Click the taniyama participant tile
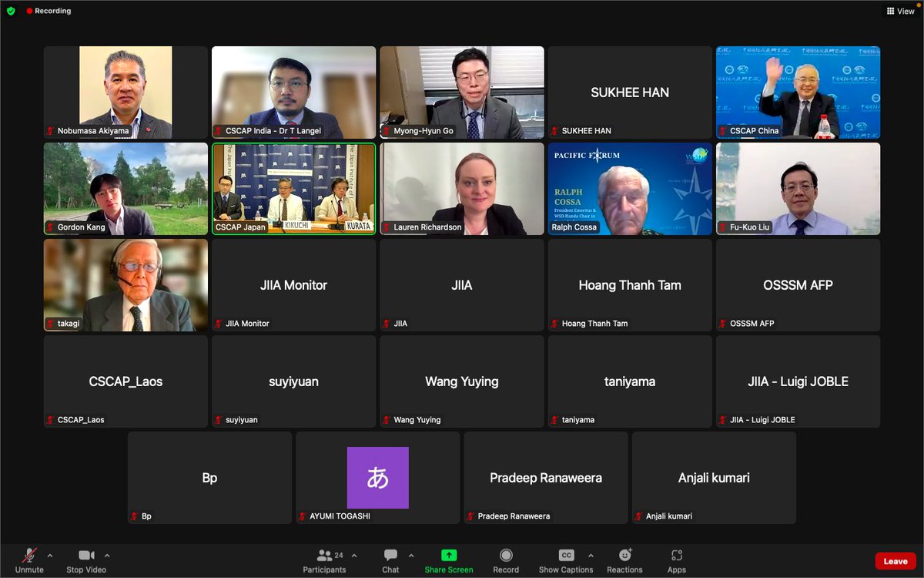Screen dimensions: 924x578 (630, 381)
